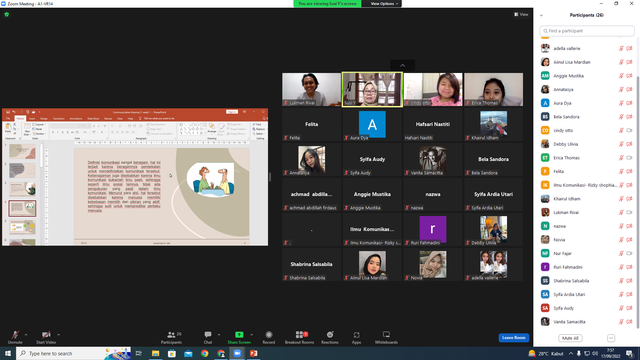640x360 pixels.
Task: Open File Explorer from the taskbar
Action: [156, 353]
